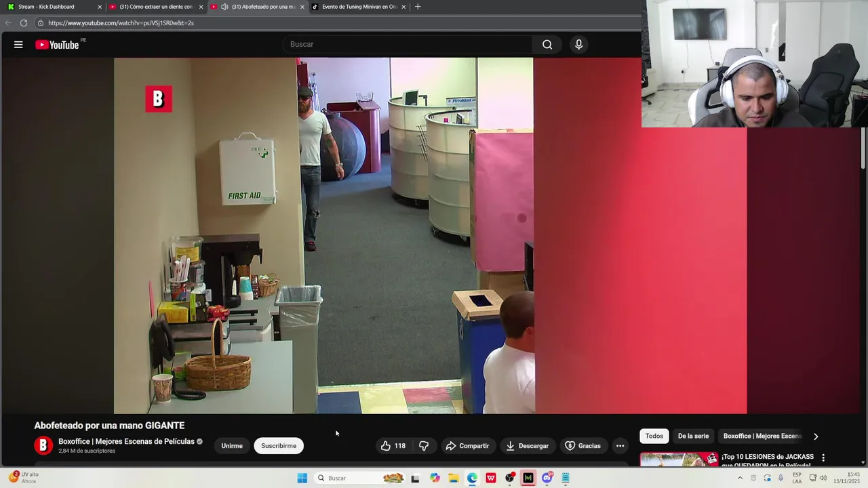Dislike the video with thumbs down
868x488 pixels.
tap(424, 446)
